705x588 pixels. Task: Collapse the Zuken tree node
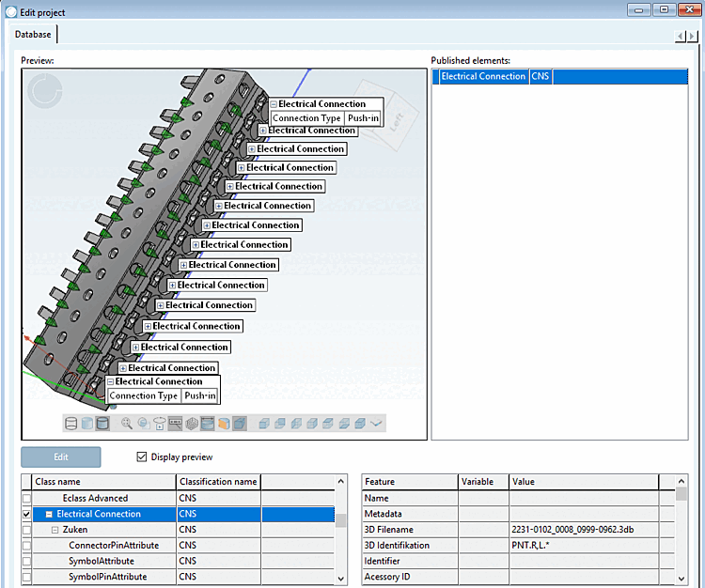click(x=55, y=531)
